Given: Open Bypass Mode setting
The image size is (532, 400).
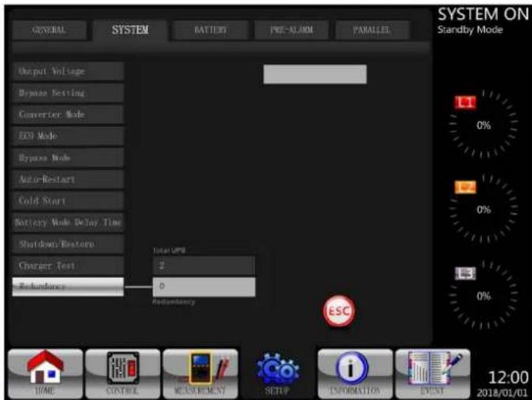Looking at the screenshot, I should tap(68, 158).
